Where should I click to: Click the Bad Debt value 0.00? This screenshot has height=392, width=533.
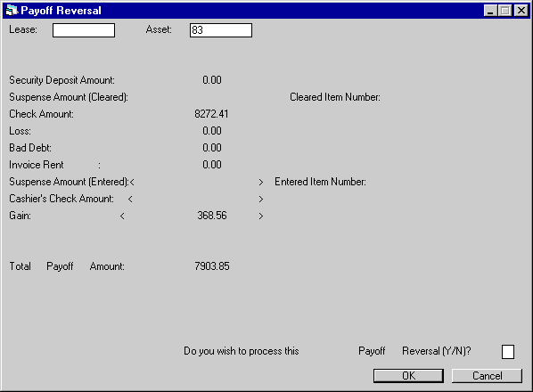[212, 148]
